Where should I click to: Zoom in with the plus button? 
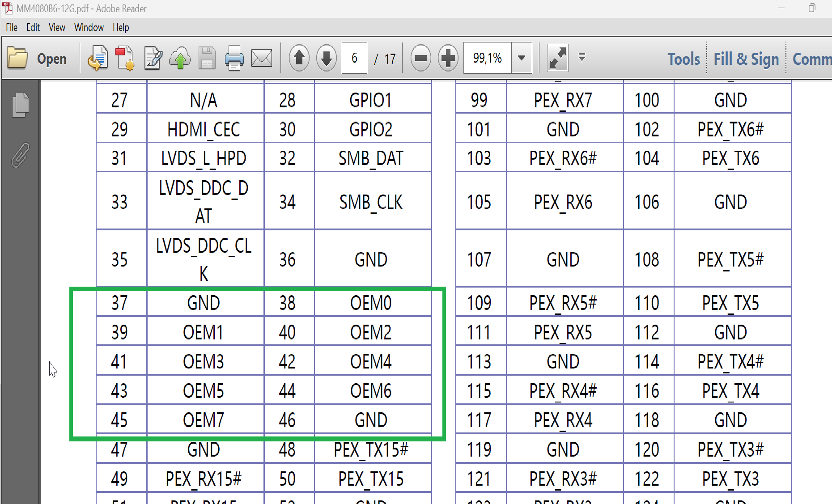point(448,58)
